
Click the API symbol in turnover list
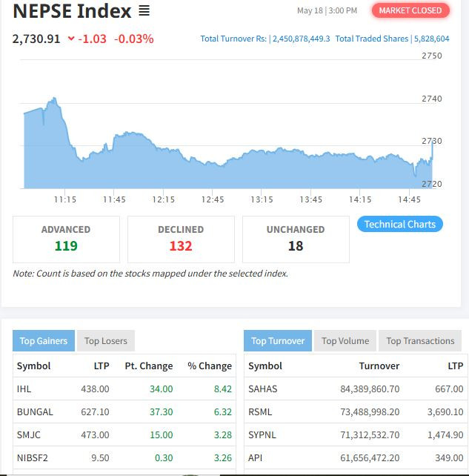coord(255,457)
